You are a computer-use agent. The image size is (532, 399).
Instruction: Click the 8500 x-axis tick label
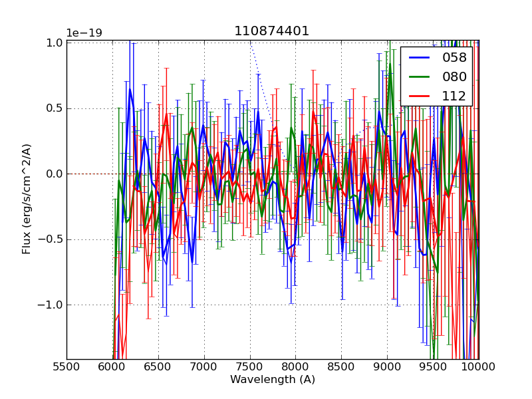(x=341, y=366)
